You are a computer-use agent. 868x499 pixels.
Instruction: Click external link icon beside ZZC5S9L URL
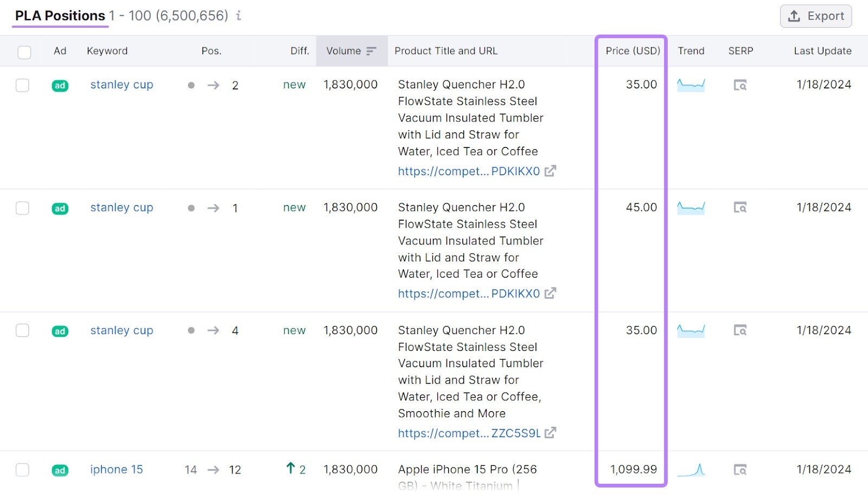point(550,433)
